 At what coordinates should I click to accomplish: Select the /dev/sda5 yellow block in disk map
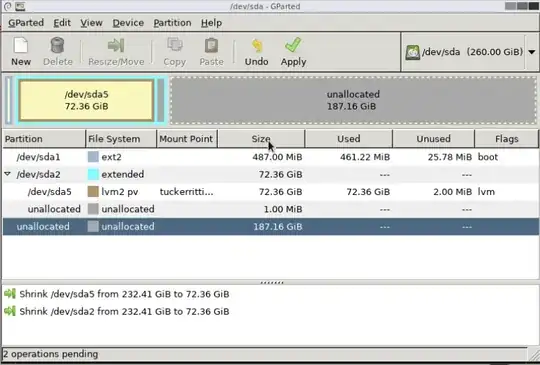click(86, 101)
